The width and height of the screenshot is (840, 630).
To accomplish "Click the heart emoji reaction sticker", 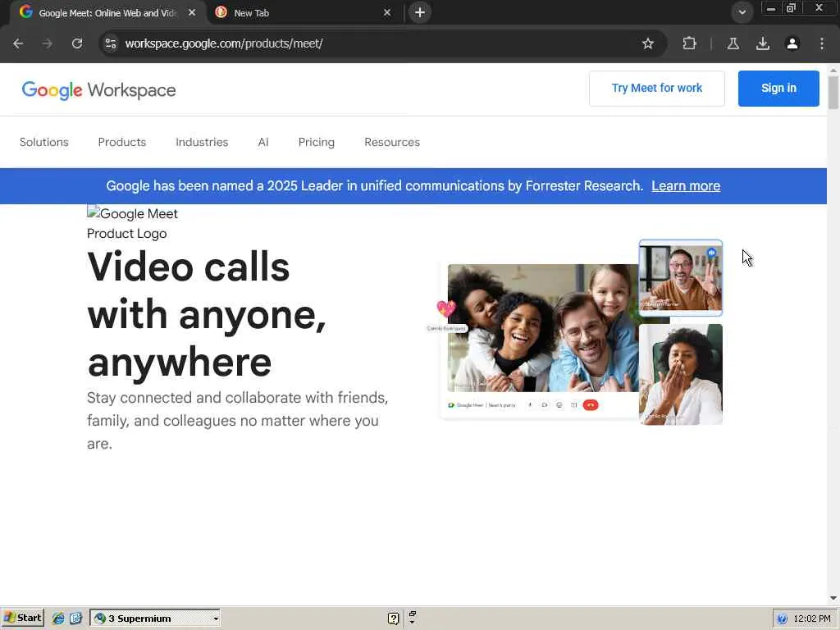I will (445, 308).
